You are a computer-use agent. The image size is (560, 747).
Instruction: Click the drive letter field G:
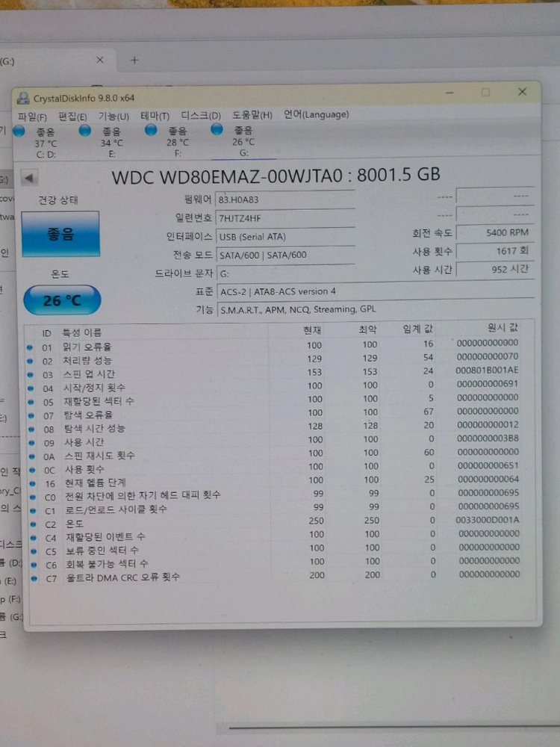click(284, 273)
